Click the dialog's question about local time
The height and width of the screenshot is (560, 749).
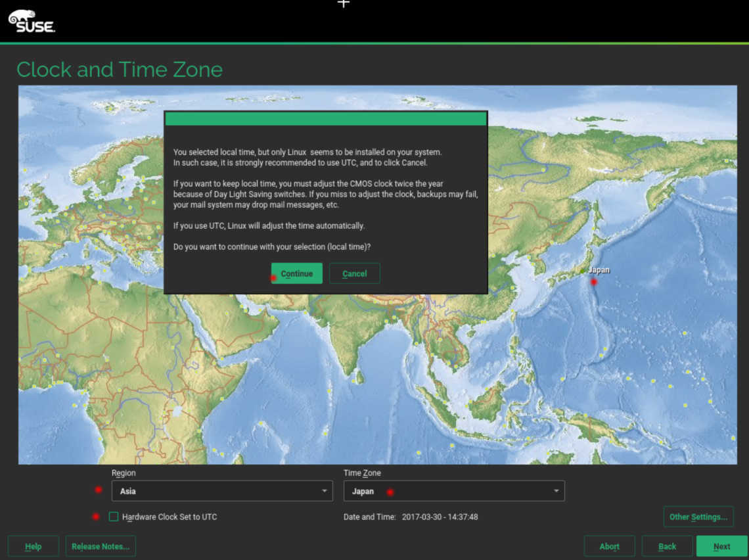pyautogui.click(x=272, y=246)
